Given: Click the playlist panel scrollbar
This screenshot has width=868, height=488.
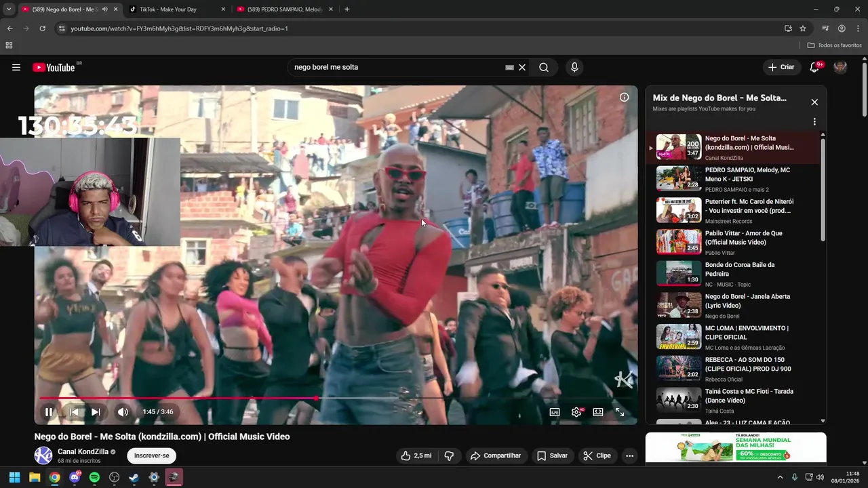Looking at the screenshot, I should point(823,190).
